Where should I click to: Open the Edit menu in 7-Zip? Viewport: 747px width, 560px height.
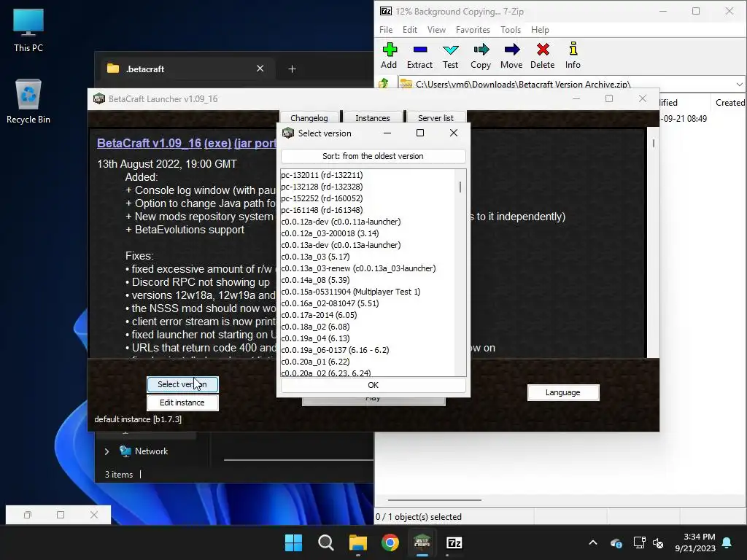coord(410,29)
